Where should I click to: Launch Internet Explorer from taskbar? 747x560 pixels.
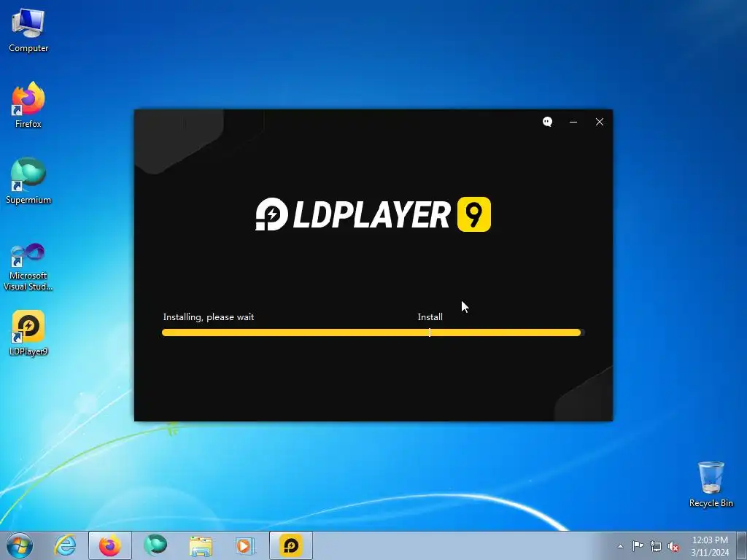(x=65, y=545)
